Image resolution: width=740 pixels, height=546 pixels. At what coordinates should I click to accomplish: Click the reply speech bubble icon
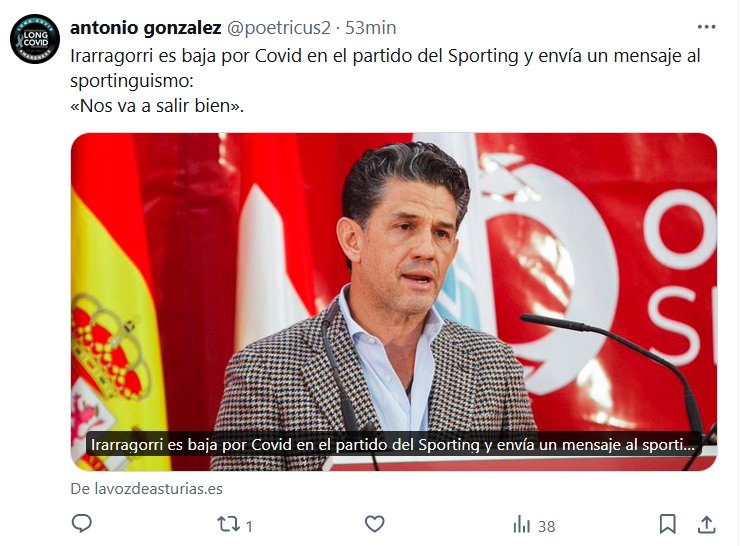click(82, 524)
